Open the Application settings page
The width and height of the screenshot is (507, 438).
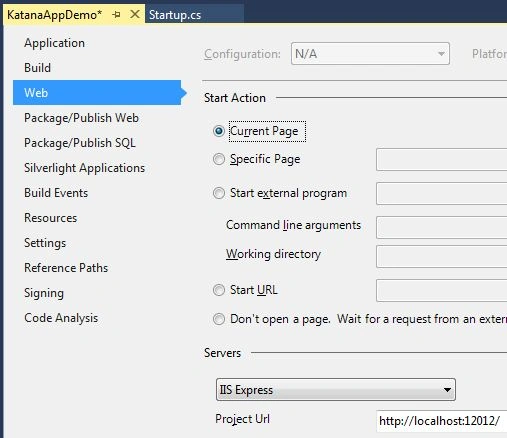(x=54, y=43)
